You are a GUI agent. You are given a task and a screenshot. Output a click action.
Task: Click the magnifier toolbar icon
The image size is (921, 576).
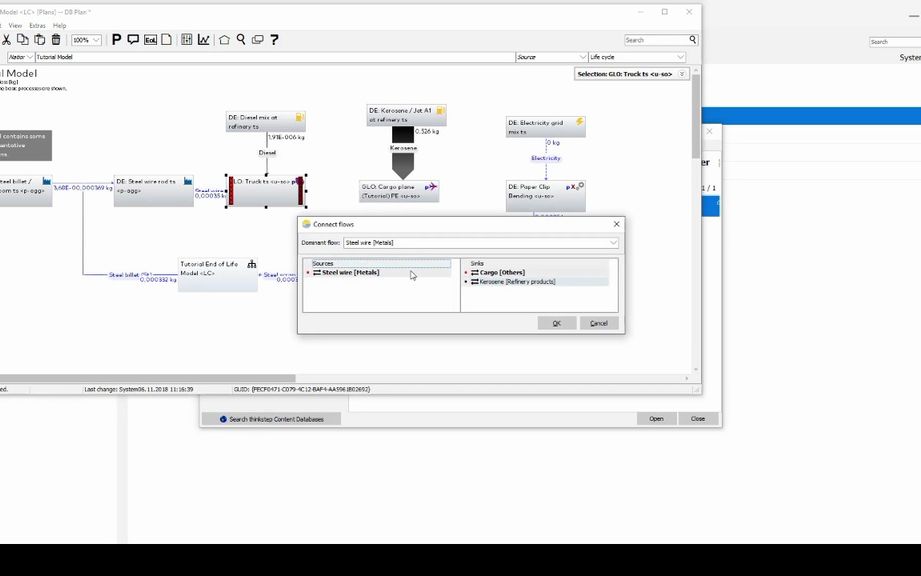pos(241,39)
